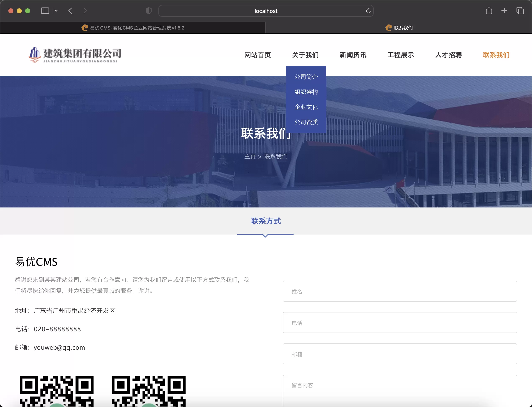Open the privacy report shield icon
Screen dimensions: 532x407
click(x=149, y=11)
